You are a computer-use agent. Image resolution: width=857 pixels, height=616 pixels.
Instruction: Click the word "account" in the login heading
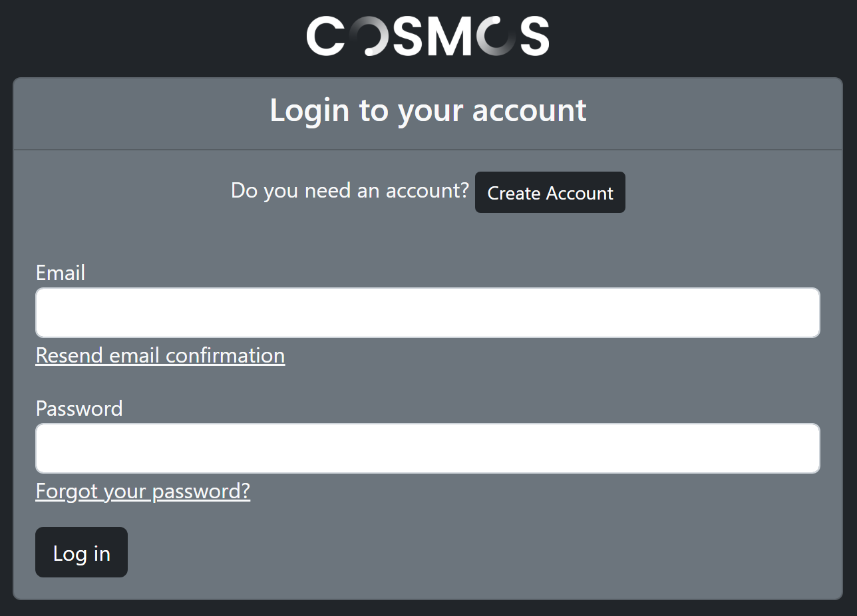pos(530,110)
